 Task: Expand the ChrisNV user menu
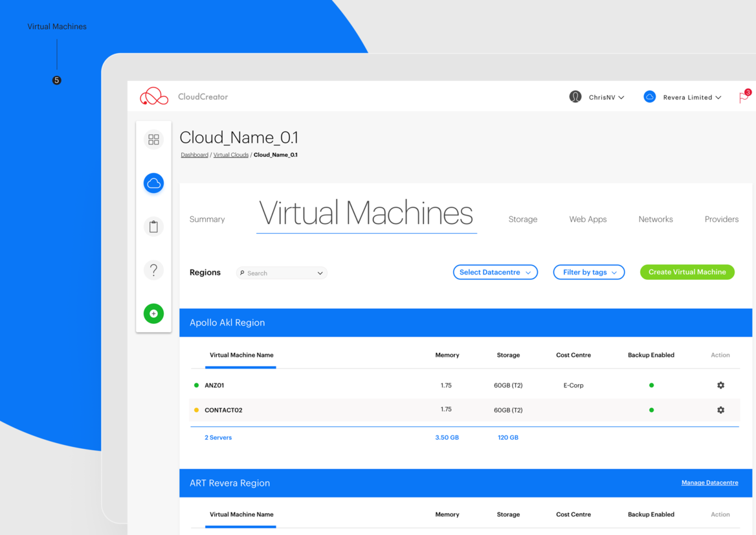597,97
